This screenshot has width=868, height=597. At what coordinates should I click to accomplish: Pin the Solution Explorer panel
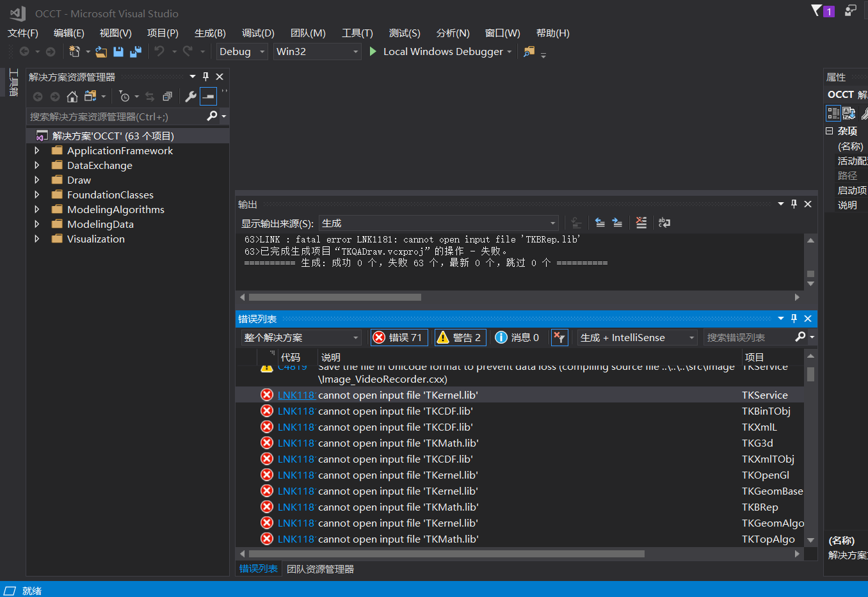(205, 76)
